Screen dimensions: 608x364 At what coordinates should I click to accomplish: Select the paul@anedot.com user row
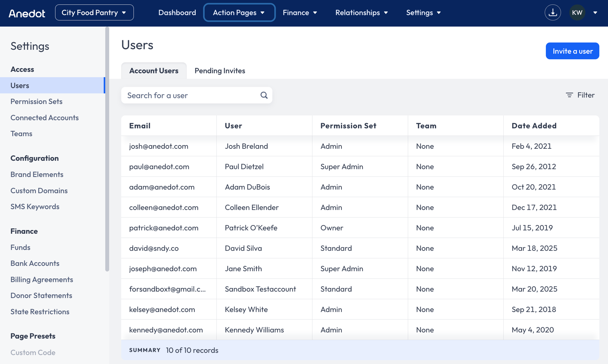360,167
